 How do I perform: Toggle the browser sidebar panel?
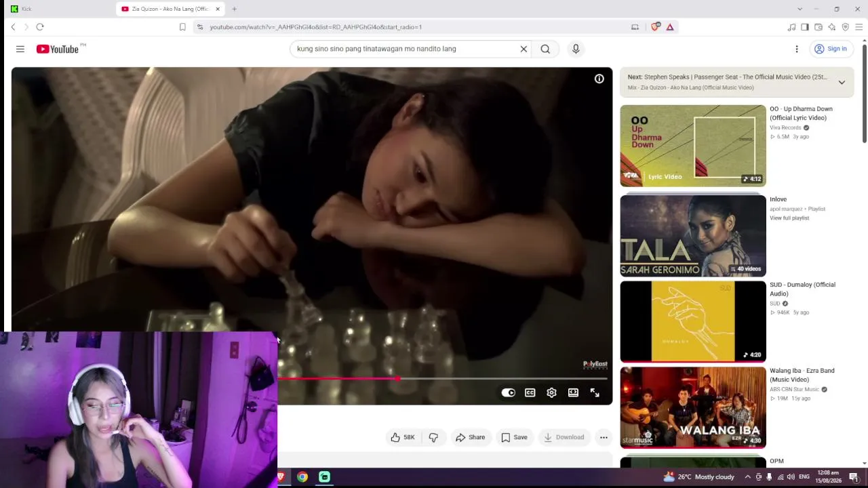click(x=805, y=27)
